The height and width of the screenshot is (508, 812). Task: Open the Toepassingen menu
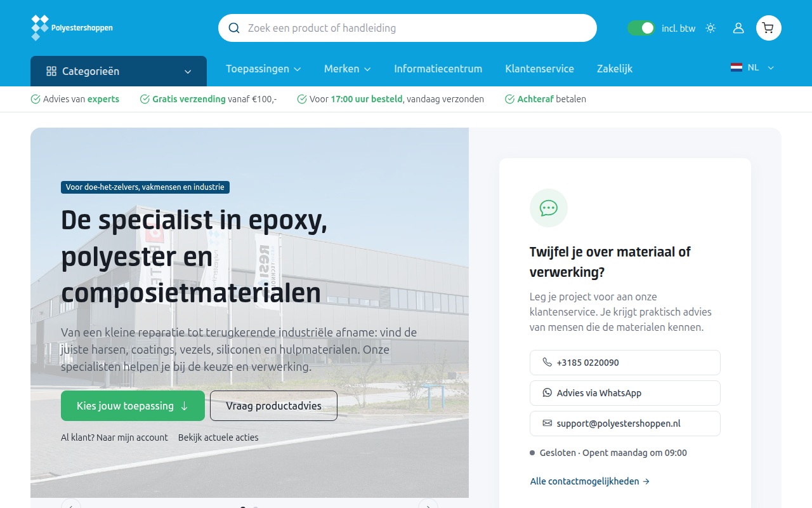(263, 69)
